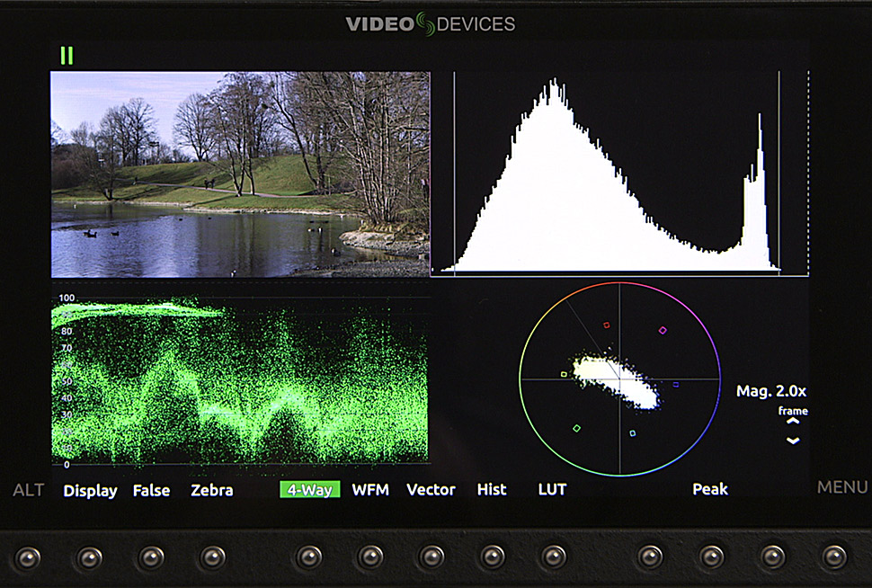Click the Mag. 2.0x magnification label

771,391
